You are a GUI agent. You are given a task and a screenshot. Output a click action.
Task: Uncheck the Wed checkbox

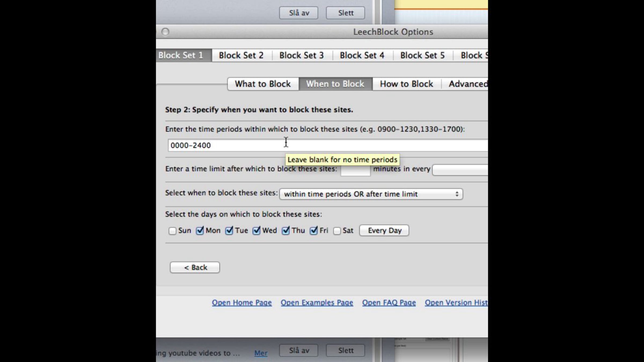coord(256,231)
